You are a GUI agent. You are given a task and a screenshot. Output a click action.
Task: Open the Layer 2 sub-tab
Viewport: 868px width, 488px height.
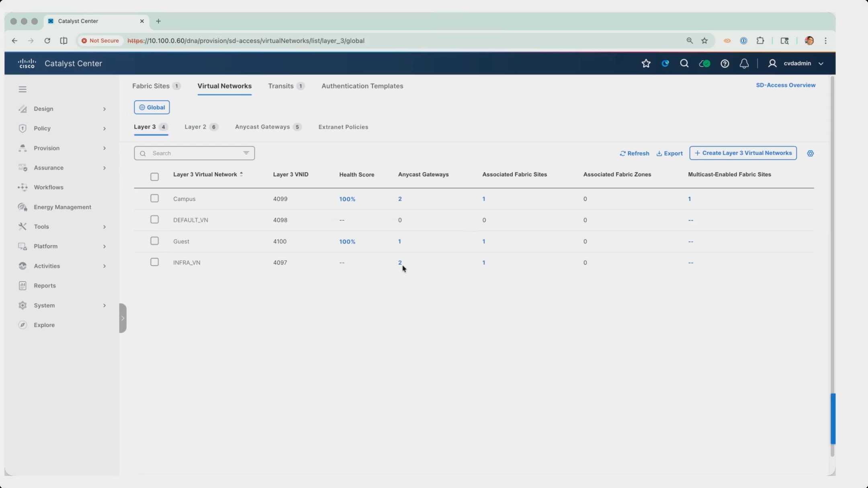201,127
